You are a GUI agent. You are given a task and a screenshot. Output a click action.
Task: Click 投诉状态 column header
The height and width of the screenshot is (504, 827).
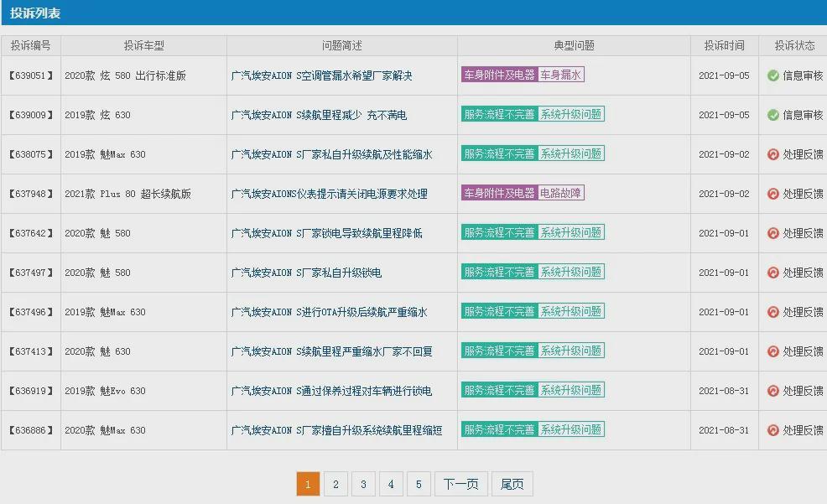click(794, 46)
